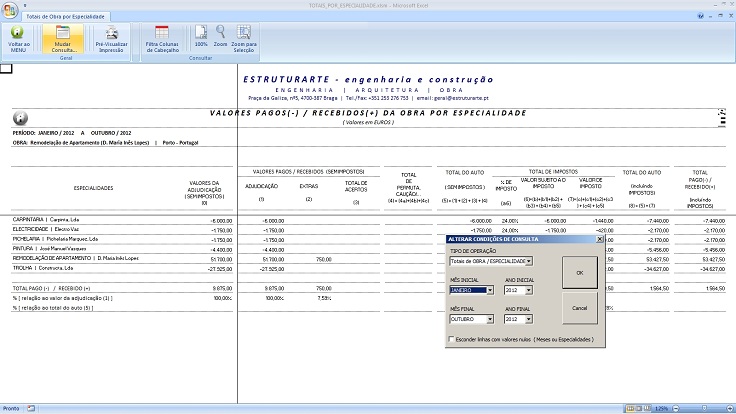Close the Alterar Condições de Consulta dialog
This screenshot has height=414, width=736.
tap(599, 240)
